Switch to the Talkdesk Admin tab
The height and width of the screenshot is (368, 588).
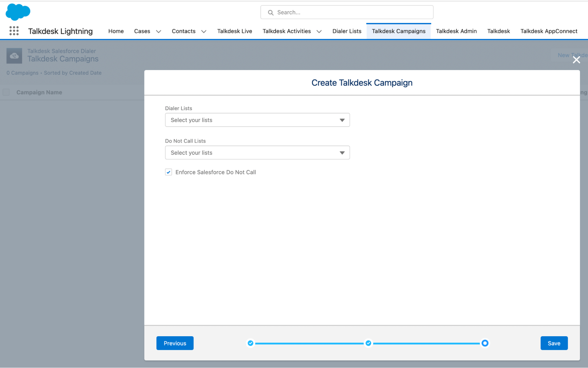point(456,31)
